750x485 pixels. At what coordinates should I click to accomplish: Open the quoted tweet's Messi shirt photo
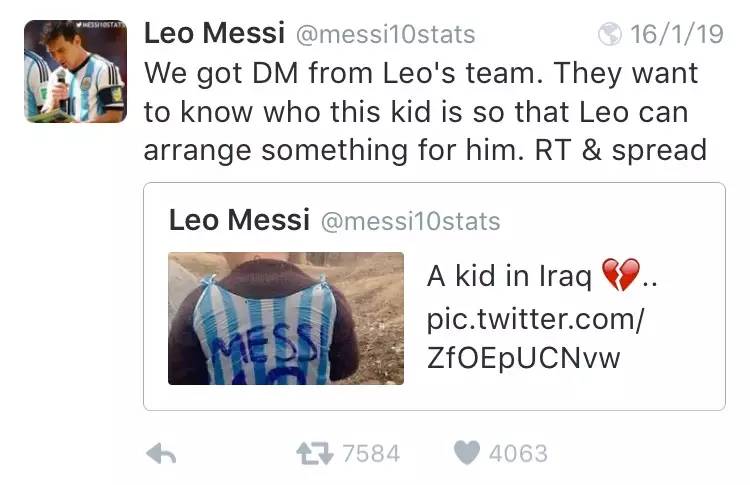point(285,318)
